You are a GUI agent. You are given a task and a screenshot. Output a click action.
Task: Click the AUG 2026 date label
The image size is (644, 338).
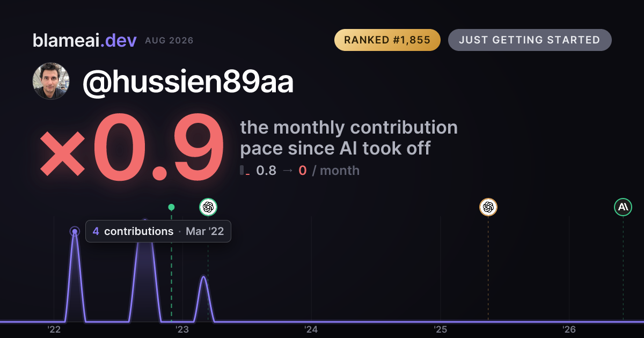coord(169,41)
